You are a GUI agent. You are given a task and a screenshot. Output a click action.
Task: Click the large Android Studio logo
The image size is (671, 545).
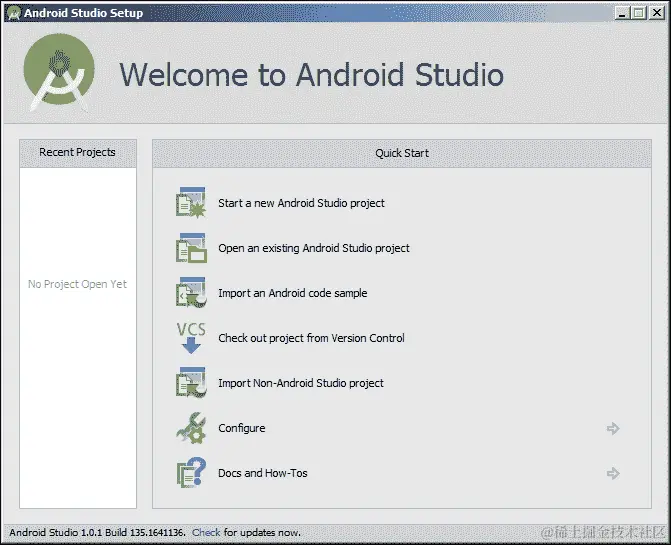point(59,73)
